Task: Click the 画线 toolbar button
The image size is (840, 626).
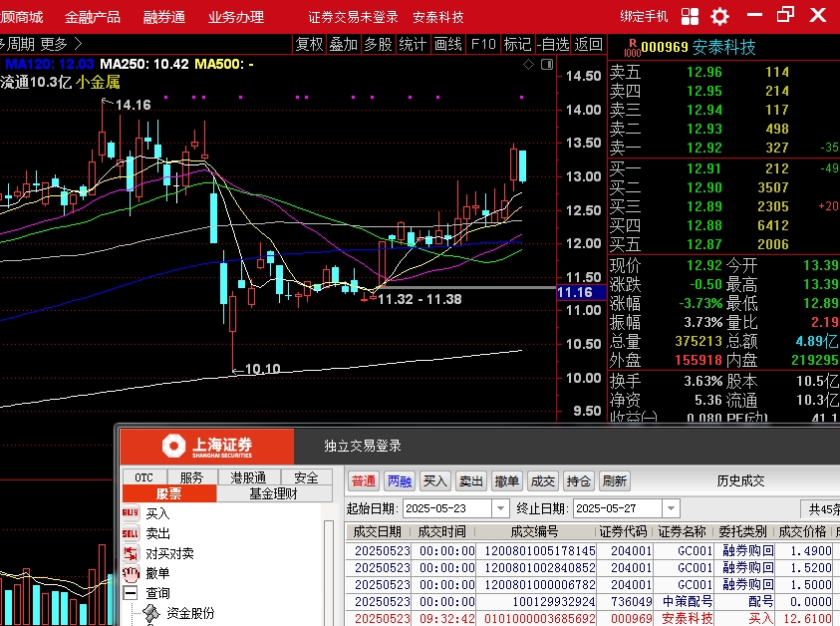Action: (x=447, y=44)
